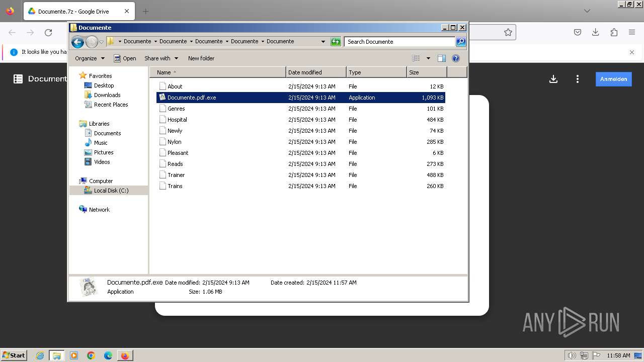Screen dimensions: 644x362
Task: Select the Trainer file
Action: (x=301, y=175)
